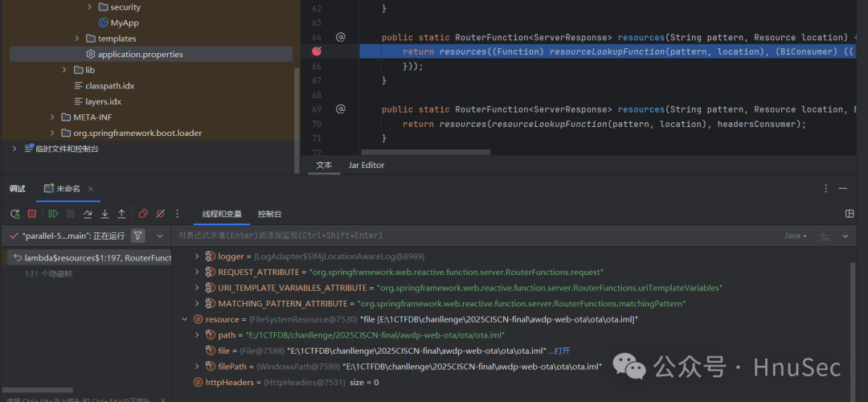Click the 调试 tool window label
Viewport: 868px width, 402px height.
(17, 189)
